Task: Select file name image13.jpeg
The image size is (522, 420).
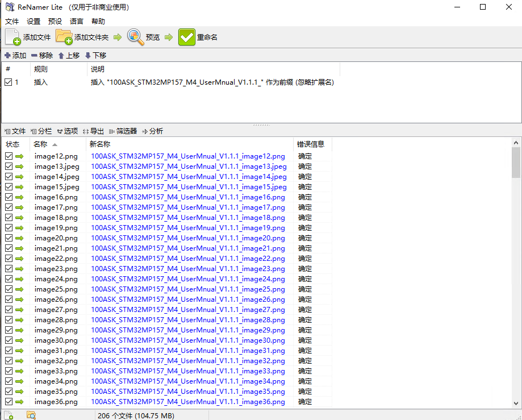Action: 57,166
